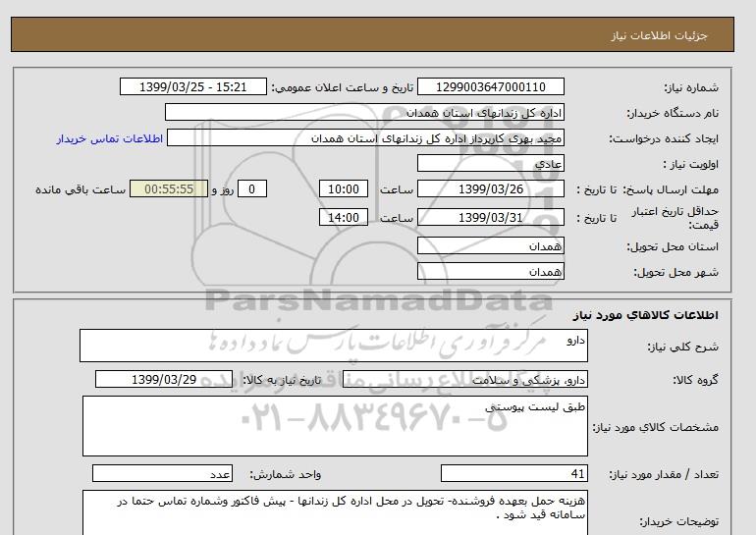756x535 pixels.
Task: Select the مشخصات کالای مورد نیاز label
Action: click(x=656, y=428)
